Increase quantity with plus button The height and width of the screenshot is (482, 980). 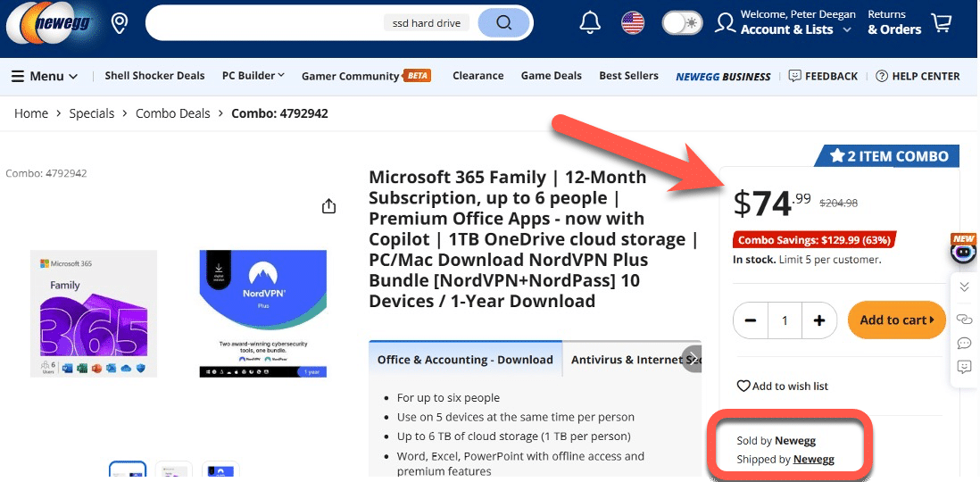tap(819, 320)
